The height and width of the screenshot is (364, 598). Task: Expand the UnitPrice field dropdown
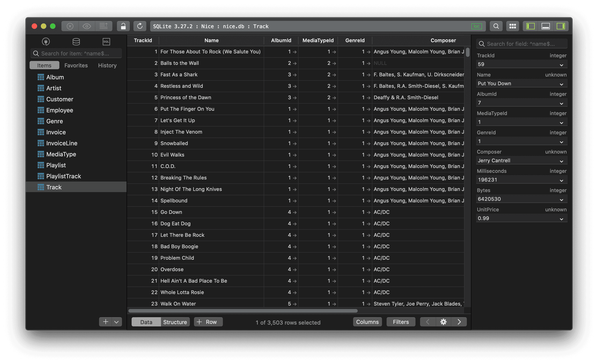[x=561, y=219]
